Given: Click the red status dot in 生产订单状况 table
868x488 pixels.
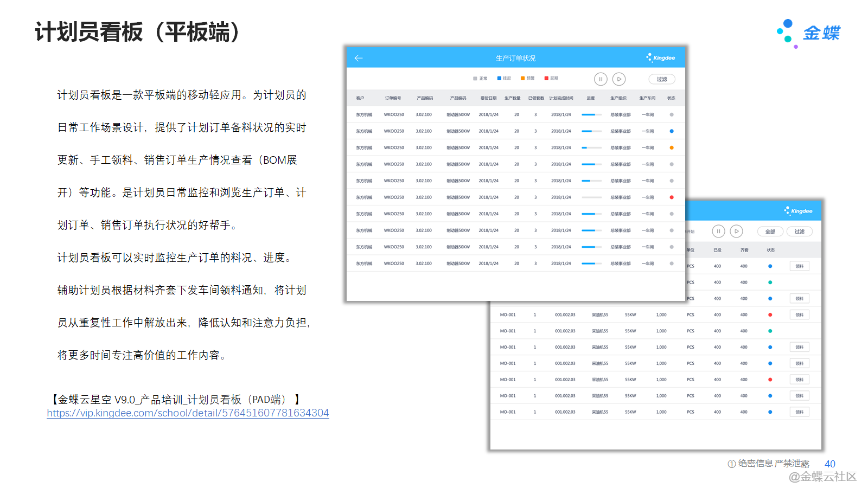Looking at the screenshot, I should tap(672, 197).
